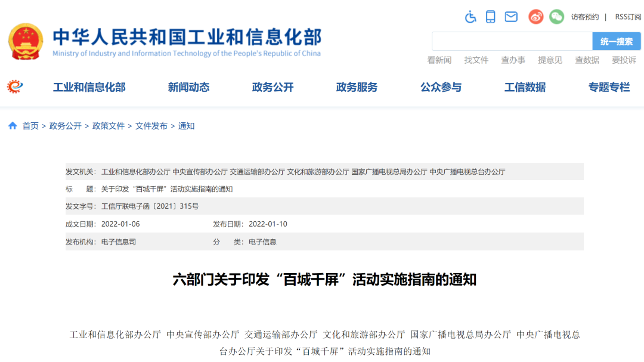Open the WeChat icon
This screenshot has height=362, width=644.
tap(556, 17)
